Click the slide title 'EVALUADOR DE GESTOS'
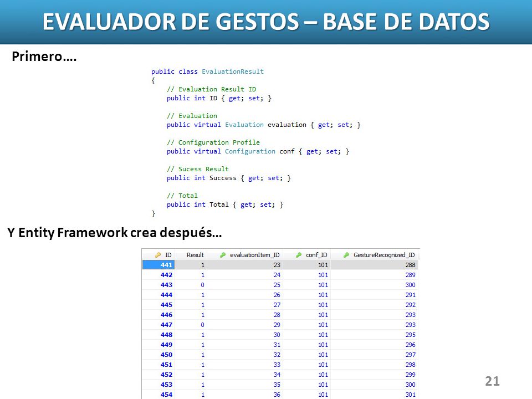The image size is (532, 399). tap(171, 22)
